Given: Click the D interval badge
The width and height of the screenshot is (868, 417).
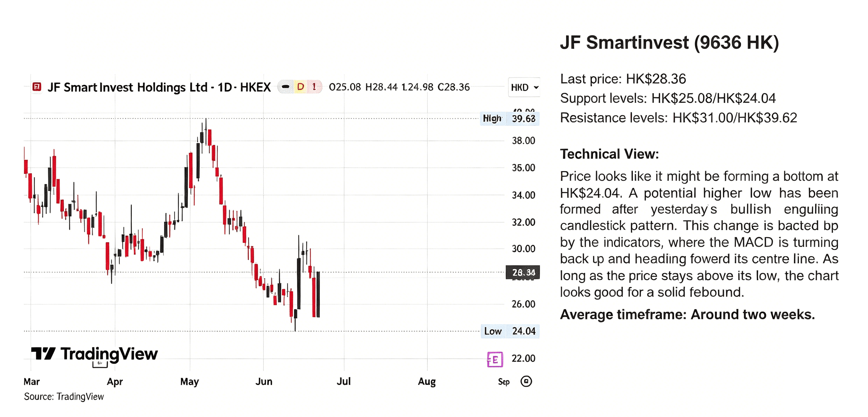Looking at the screenshot, I should tap(300, 87).
